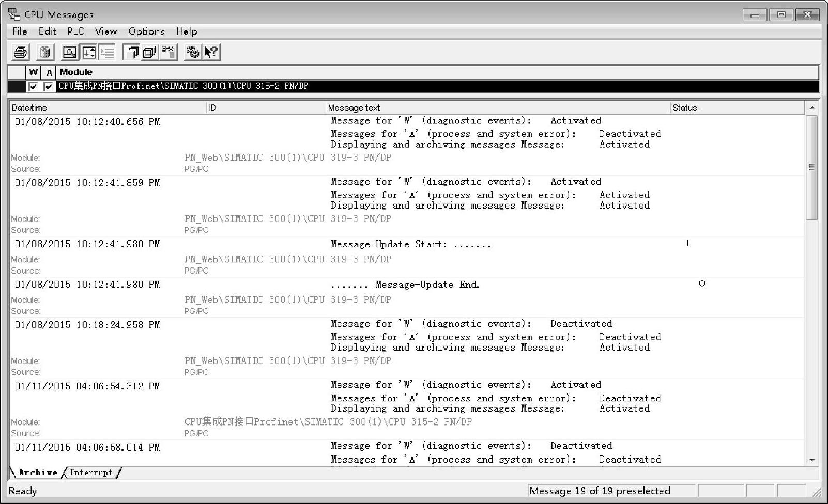
Task: Click the A column header
Action: [49, 72]
